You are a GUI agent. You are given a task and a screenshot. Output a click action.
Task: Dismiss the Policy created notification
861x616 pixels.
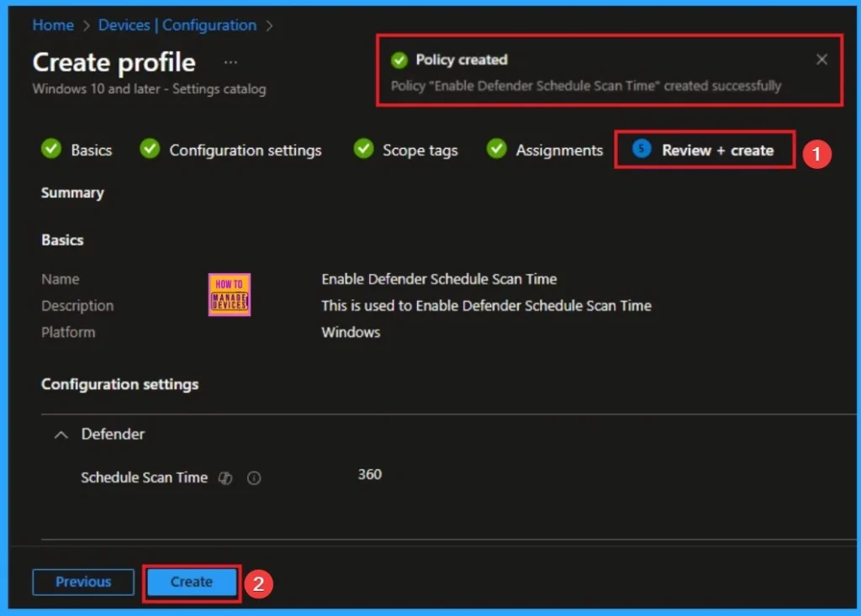(821, 60)
